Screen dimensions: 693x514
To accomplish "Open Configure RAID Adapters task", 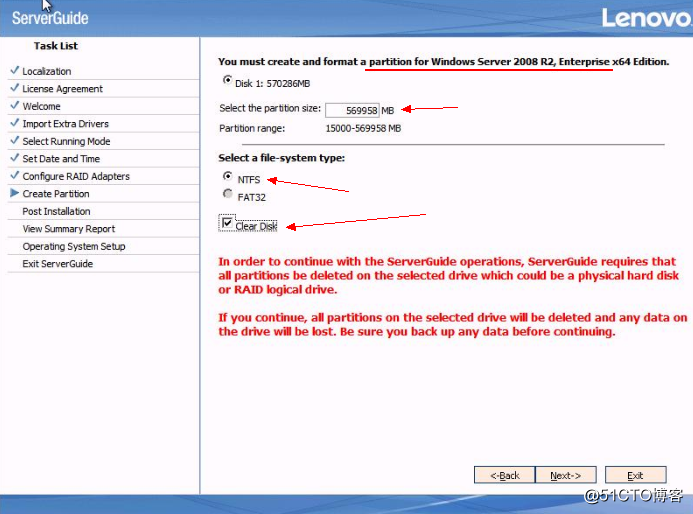I will pos(76,176).
